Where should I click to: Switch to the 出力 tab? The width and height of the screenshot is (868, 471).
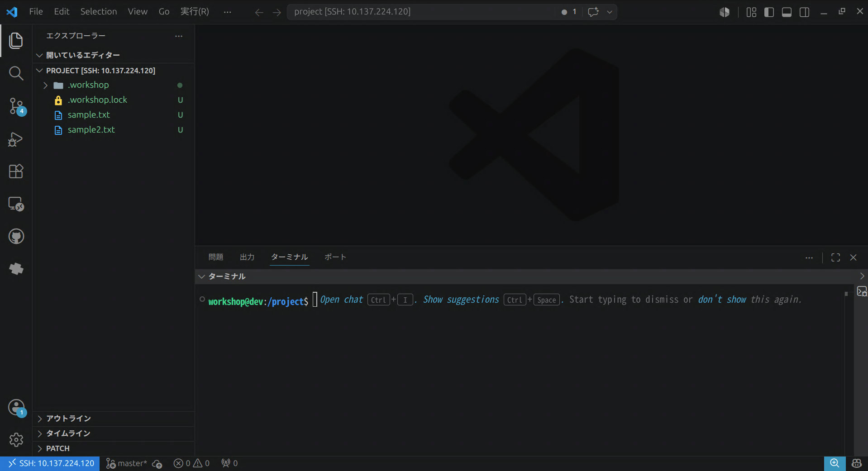click(x=247, y=257)
